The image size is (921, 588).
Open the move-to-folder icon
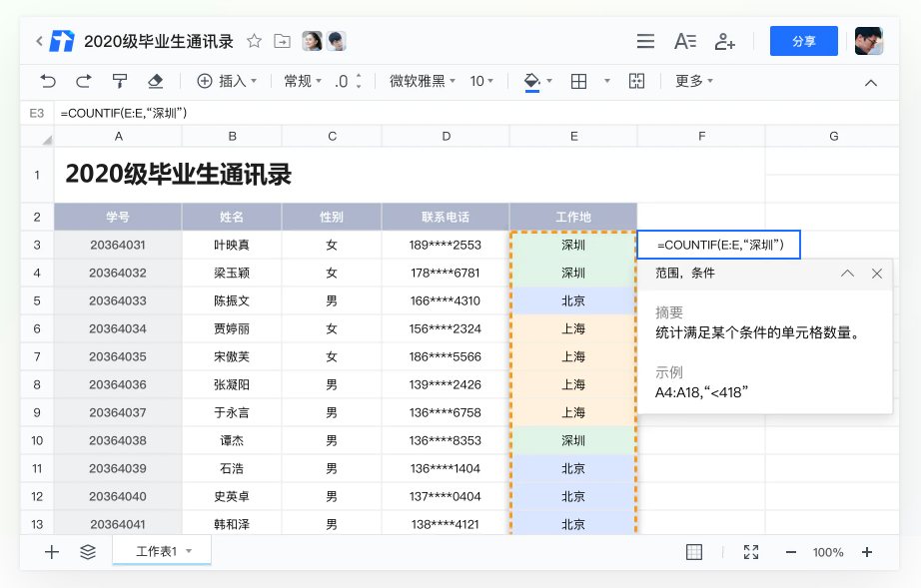[x=282, y=41]
